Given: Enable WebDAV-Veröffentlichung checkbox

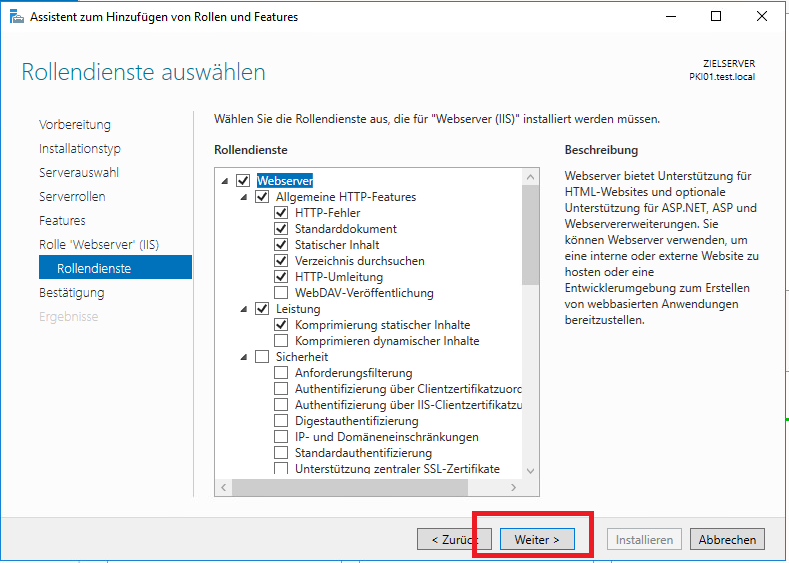Looking at the screenshot, I should click(x=281, y=293).
